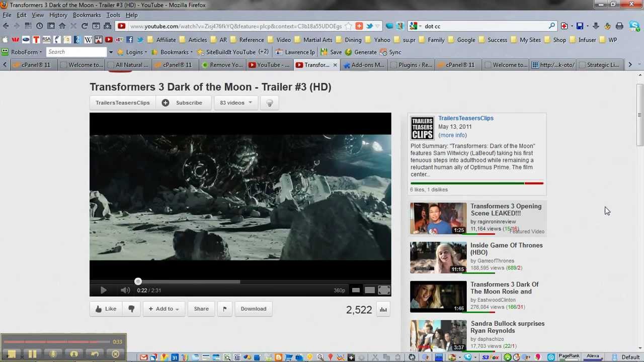The width and height of the screenshot is (644, 362).
Task: Open the TrailersTeasersClips channel link in sidebar
Action: [x=466, y=118]
